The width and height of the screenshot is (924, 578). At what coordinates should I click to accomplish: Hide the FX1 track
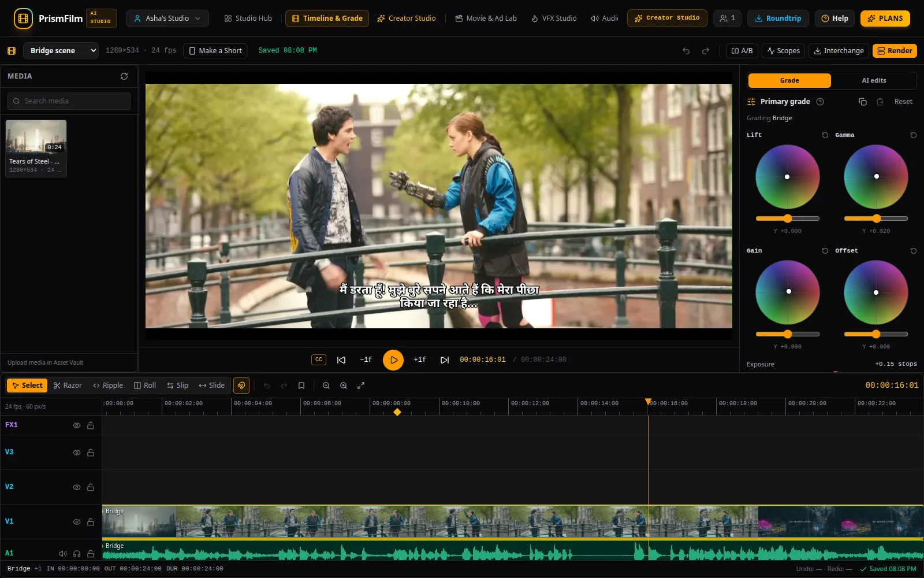(x=77, y=425)
